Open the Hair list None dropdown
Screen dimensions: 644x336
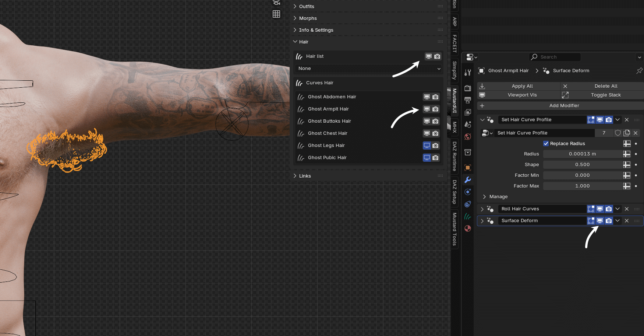[369, 69]
